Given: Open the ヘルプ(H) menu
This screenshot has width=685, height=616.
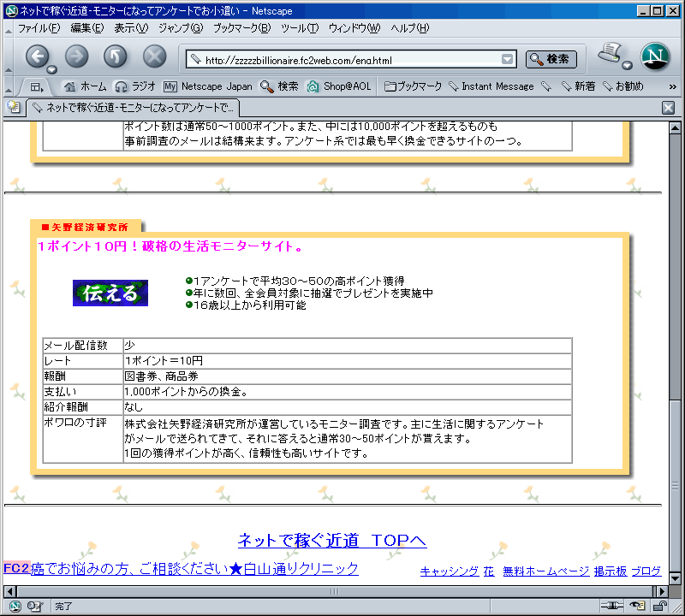Looking at the screenshot, I should 410,28.
